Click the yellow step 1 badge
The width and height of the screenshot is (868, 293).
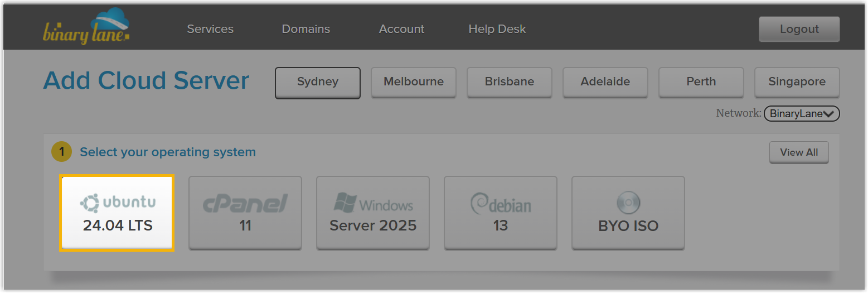coord(62,152)
